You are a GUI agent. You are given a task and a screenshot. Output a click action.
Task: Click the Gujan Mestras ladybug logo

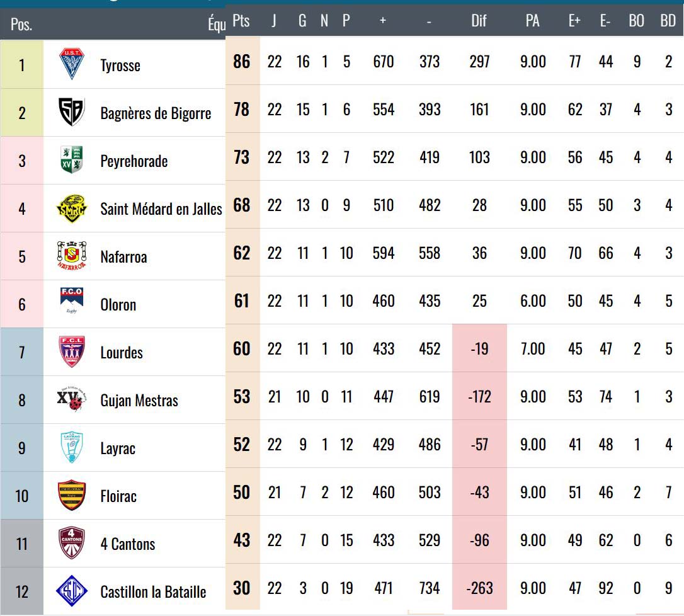click(72, 398)
